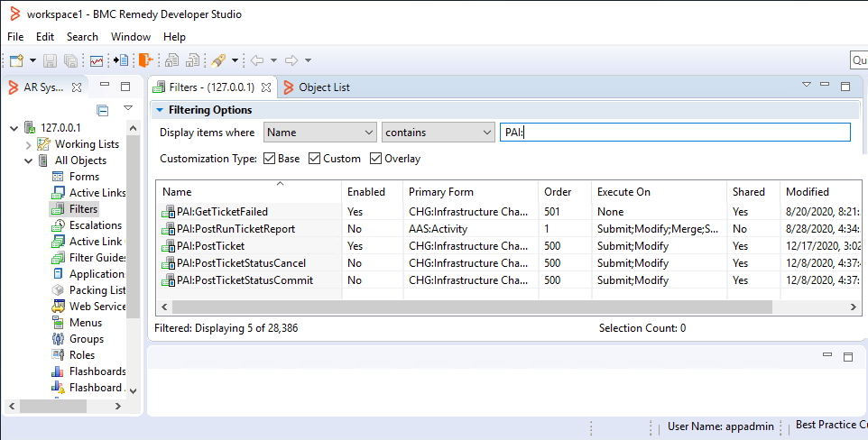Select Groups in the navigator tree
This screenshot has height=440, width=868.
point(87,339)
